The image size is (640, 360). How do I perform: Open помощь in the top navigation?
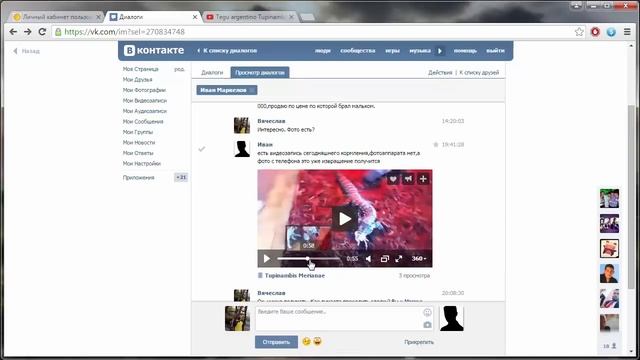(x=465, y=51)
